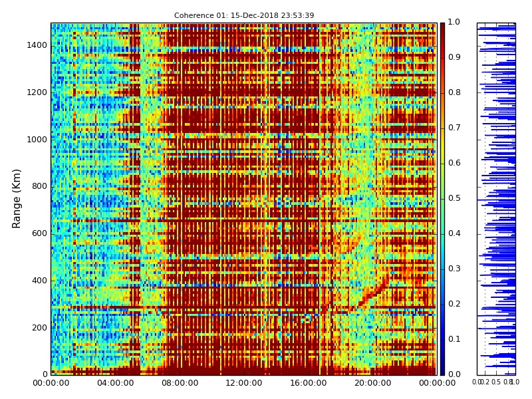This screenshot has height=399, width=532.
Task: Click the blue coherence profile line plot
Action: point(496,199)
